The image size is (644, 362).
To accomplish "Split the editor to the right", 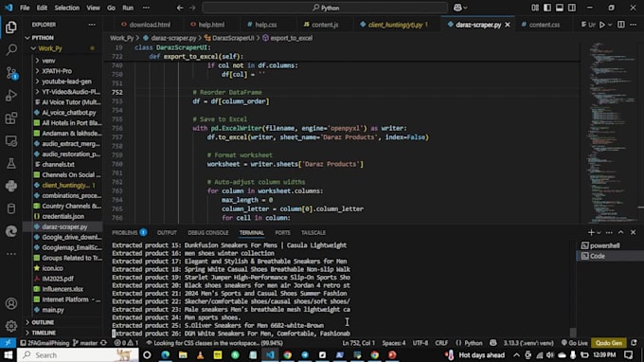I will (621, 25).
